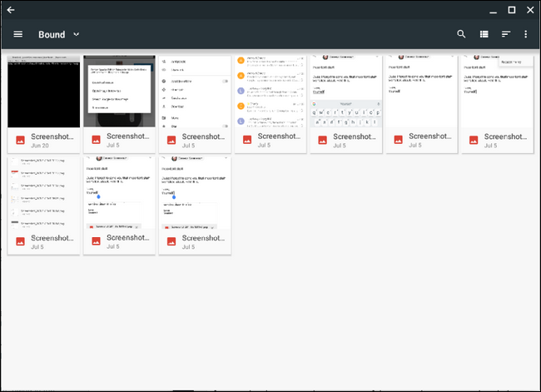Click image icon under the top-right popup thumbnail

pos(474,140)
